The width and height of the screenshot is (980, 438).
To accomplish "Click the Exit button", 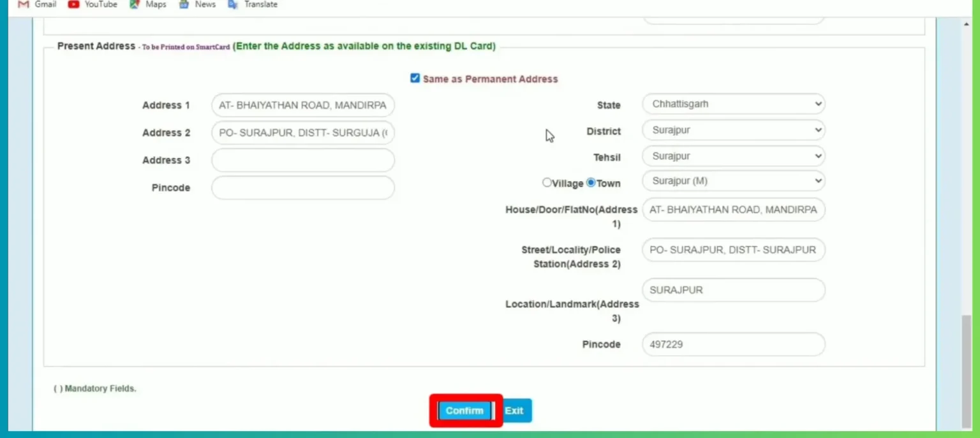I will tap(514, 411).
